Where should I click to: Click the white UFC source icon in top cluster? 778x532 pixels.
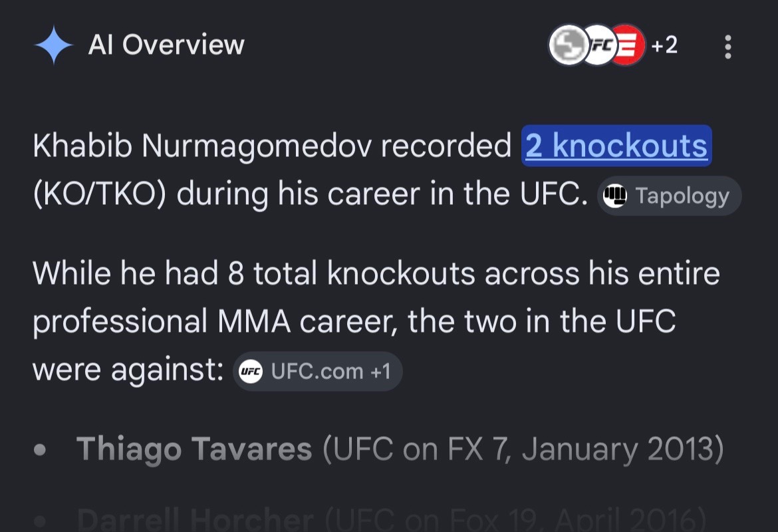coord(599,45)
